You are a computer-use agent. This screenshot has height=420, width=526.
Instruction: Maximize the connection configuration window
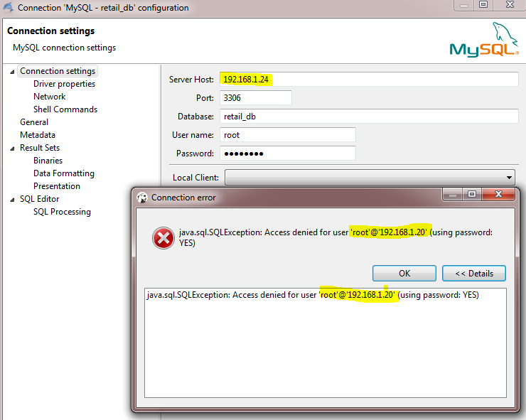(483, 5)
